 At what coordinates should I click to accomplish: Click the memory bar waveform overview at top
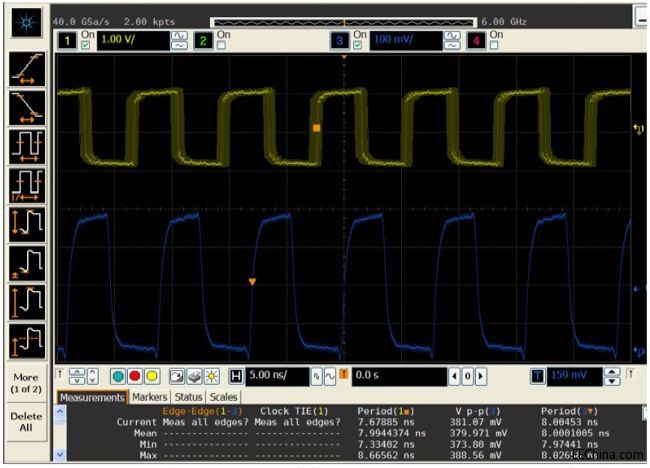(343, 22)
